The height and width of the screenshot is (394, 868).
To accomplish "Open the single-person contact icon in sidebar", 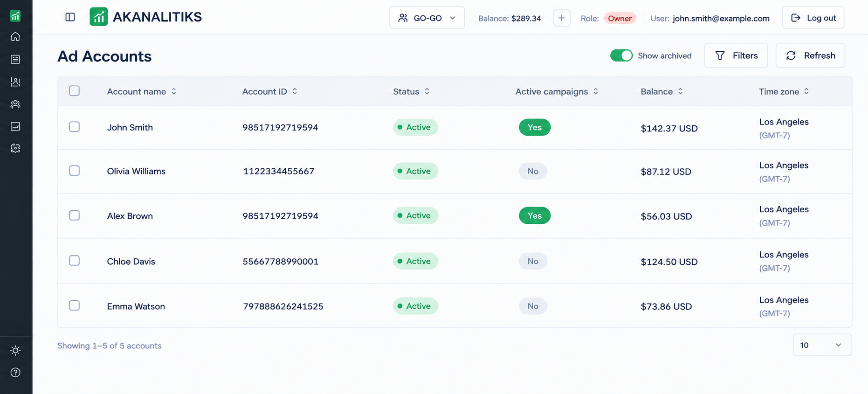I will click(15, 82).
